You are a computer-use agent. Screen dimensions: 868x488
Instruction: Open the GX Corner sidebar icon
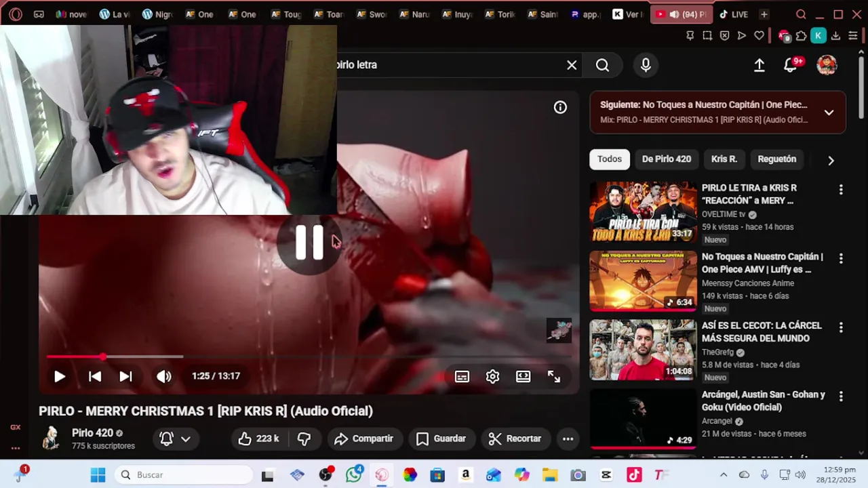coord(15,427)
